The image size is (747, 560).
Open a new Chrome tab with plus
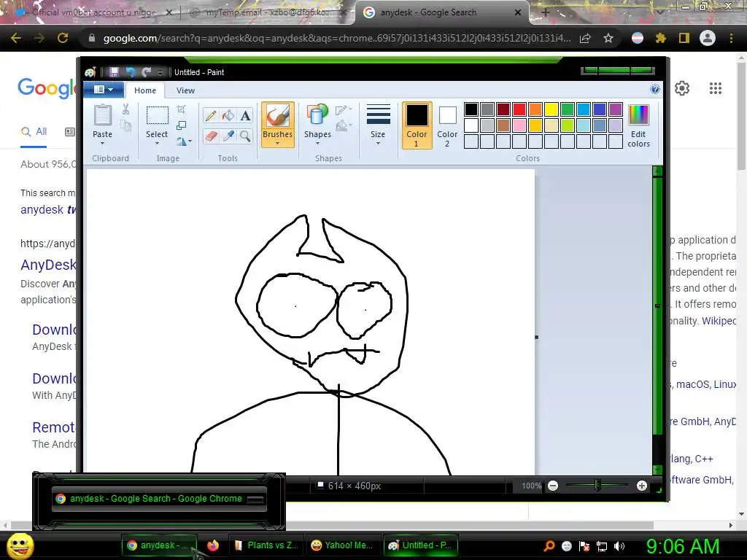546,13
